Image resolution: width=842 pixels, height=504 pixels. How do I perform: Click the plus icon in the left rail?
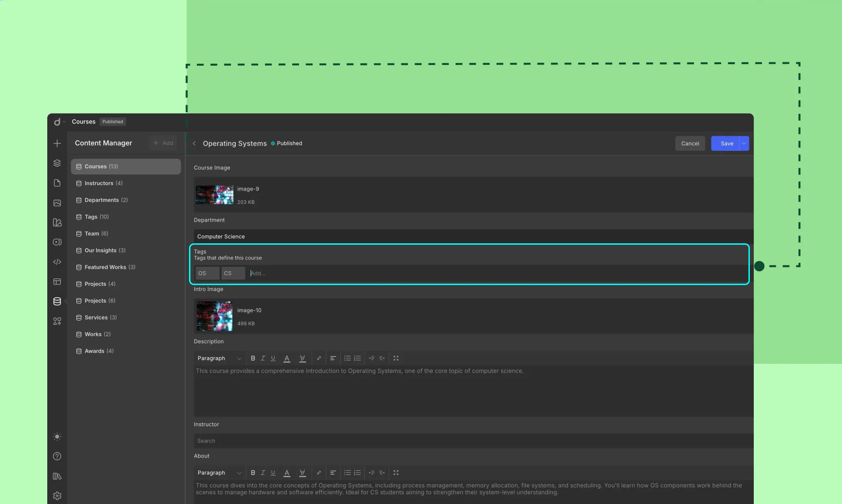point(57,143)
